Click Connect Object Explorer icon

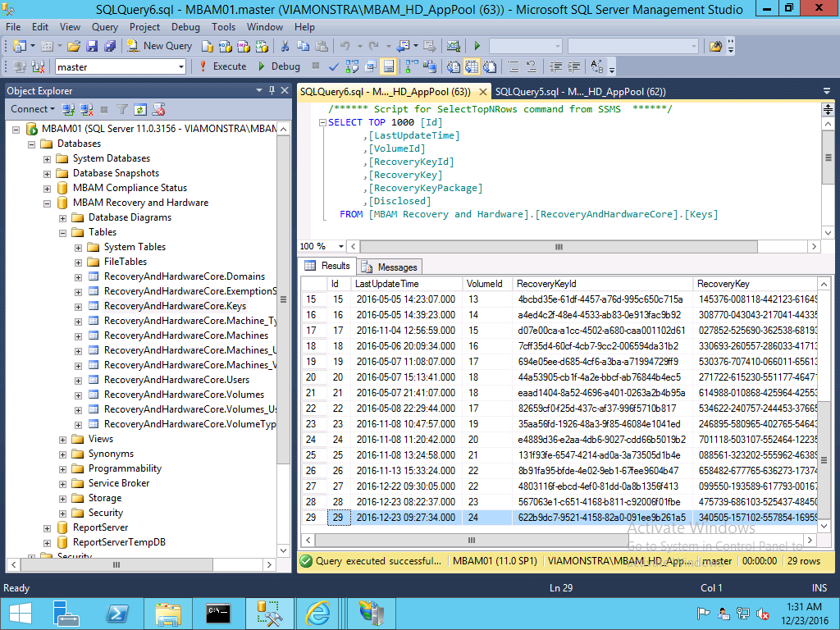(68, 110)
